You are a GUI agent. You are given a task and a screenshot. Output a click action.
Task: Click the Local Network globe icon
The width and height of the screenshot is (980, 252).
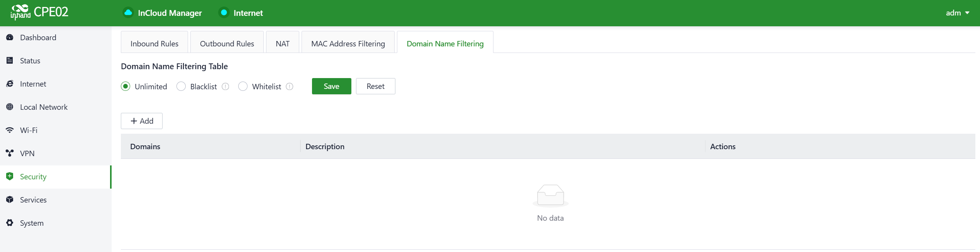pyautogui.click(x=10, y=107)
